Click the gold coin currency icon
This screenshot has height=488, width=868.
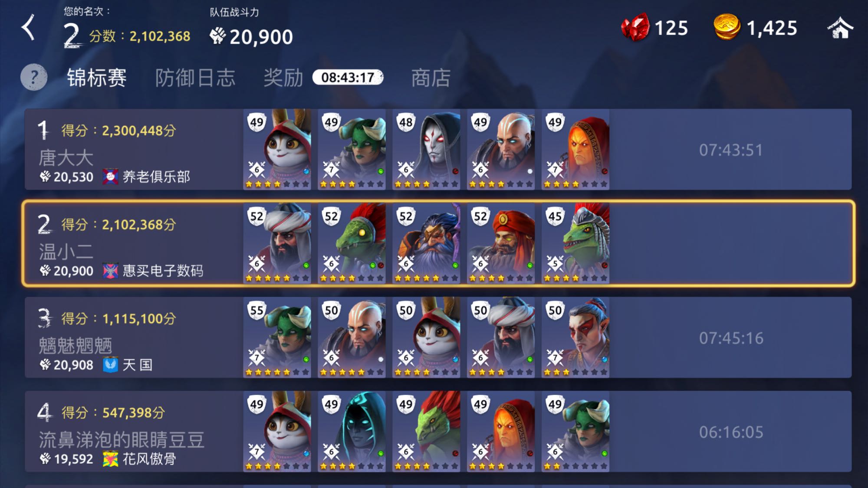point(727,27)
